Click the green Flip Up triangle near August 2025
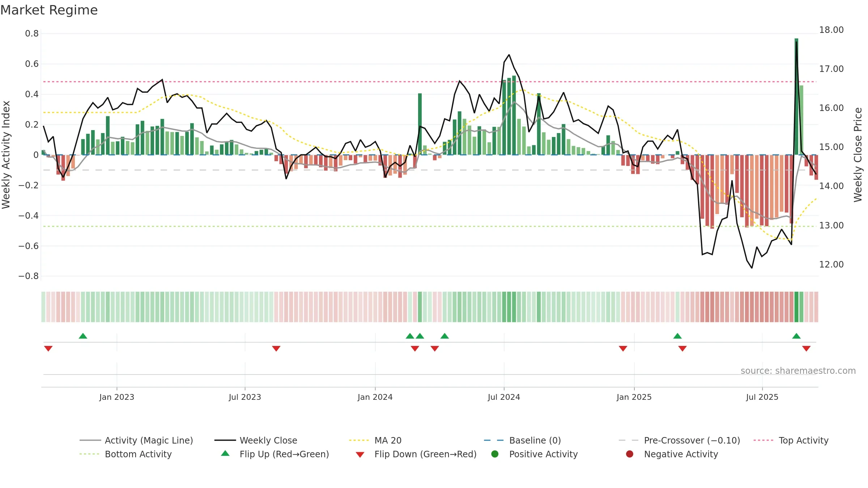The width and height of the screenshot is (868, 488). pos(796,336)
